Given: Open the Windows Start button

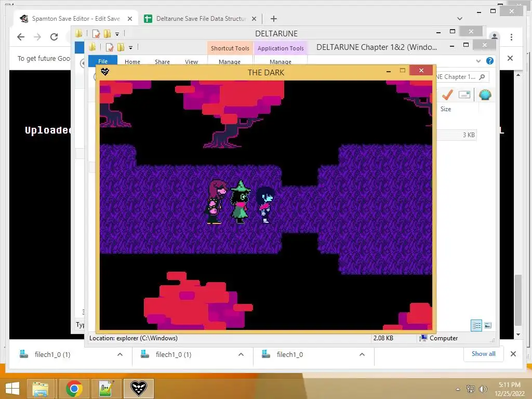Looking at the screenshot, I should 12,388.
